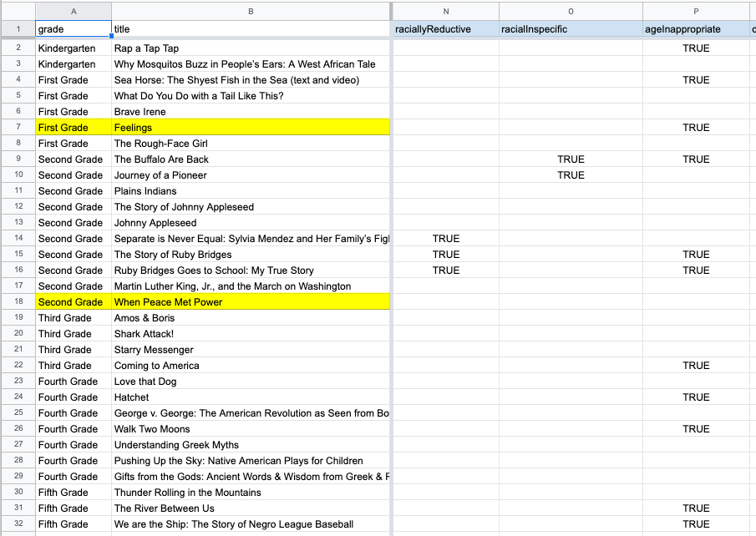
Task: Click 'Sea Horse: The Shyest Fish' title
Action: [251, 80]
